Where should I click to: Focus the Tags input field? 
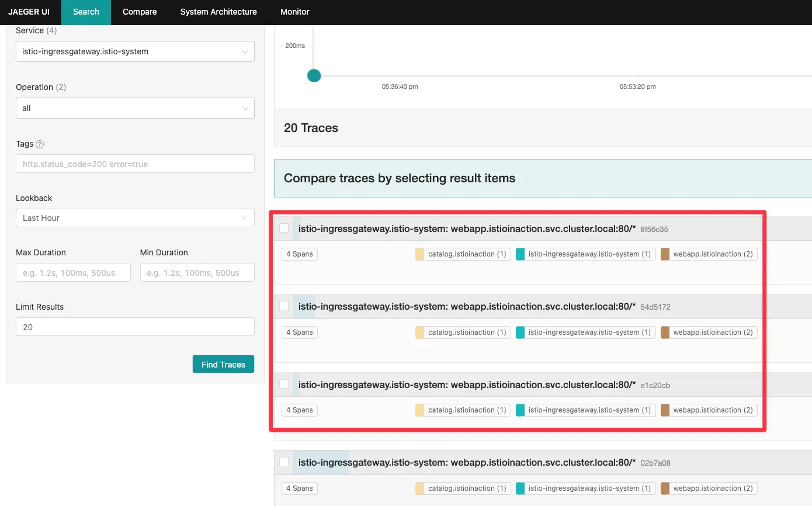tap(135, 164)
